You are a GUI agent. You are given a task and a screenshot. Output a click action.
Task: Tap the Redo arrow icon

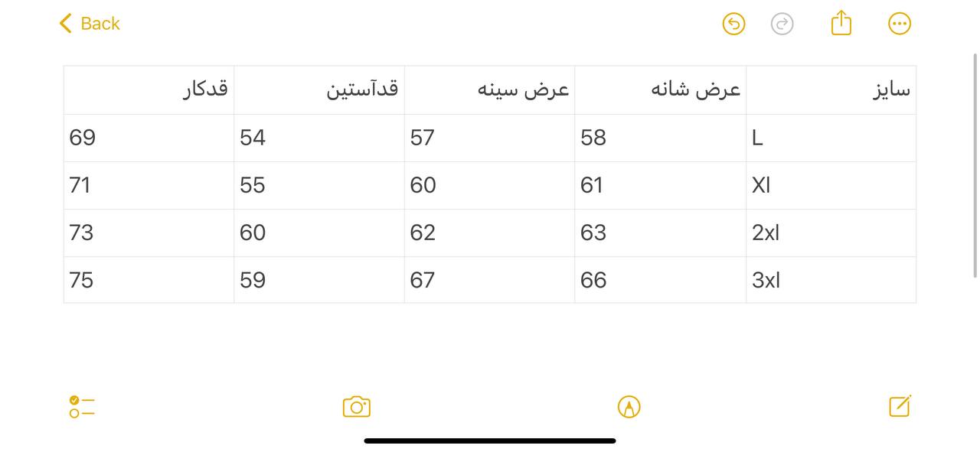tap(782, 24)
